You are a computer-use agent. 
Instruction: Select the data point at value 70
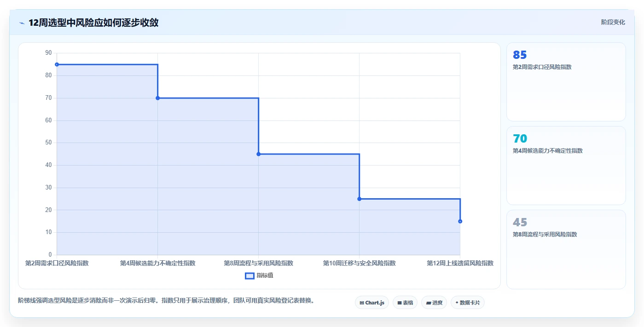[x=158, y=98]
